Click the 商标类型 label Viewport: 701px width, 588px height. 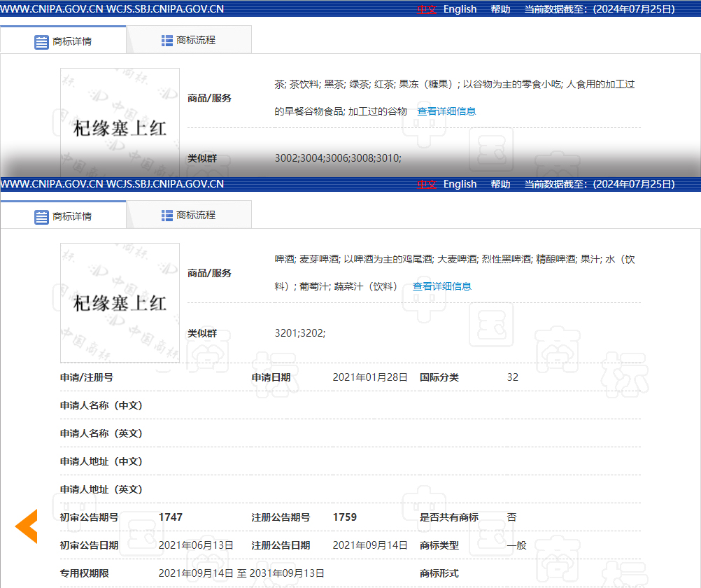click(439, 545)
